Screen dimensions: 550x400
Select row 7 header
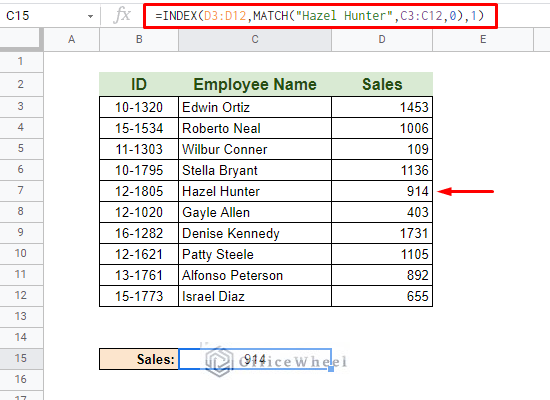(x=21, y=191)
